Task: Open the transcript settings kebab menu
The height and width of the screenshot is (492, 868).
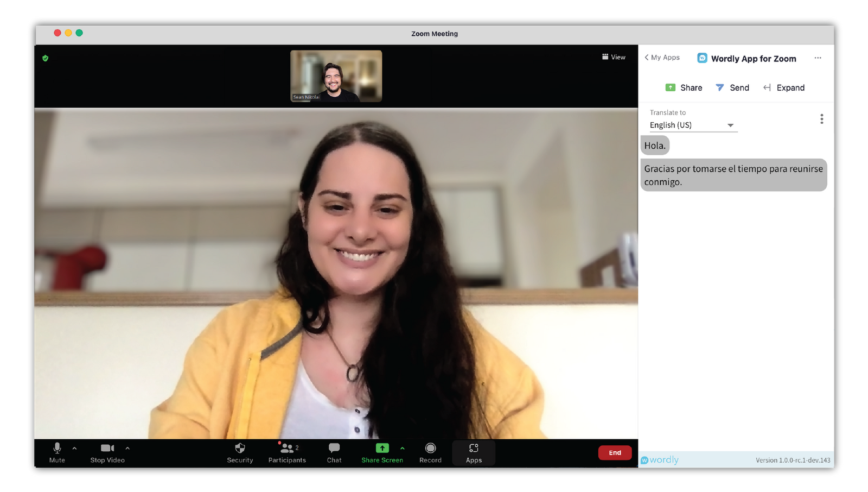Action: click(x=821, y=118)
